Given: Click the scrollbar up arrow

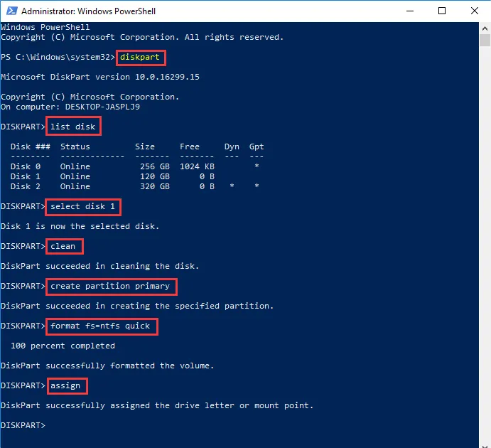Looking at the screenshot, I should 485,28.
